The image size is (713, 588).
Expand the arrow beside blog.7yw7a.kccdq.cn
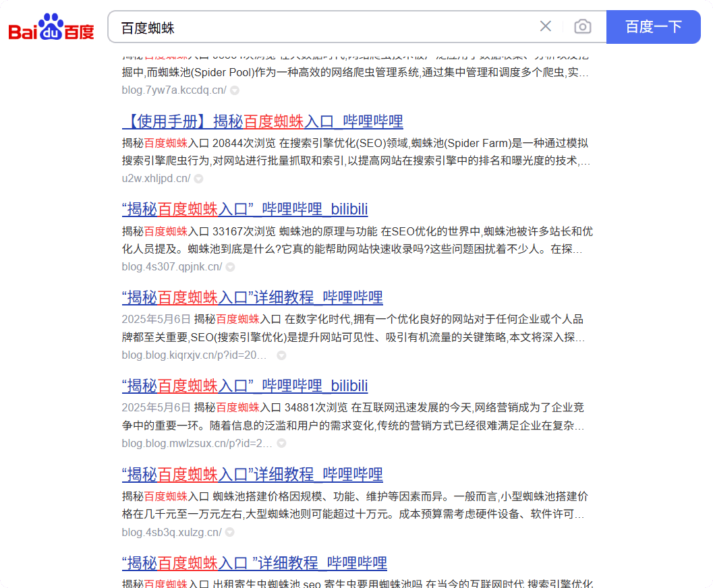tap(235, 90)
